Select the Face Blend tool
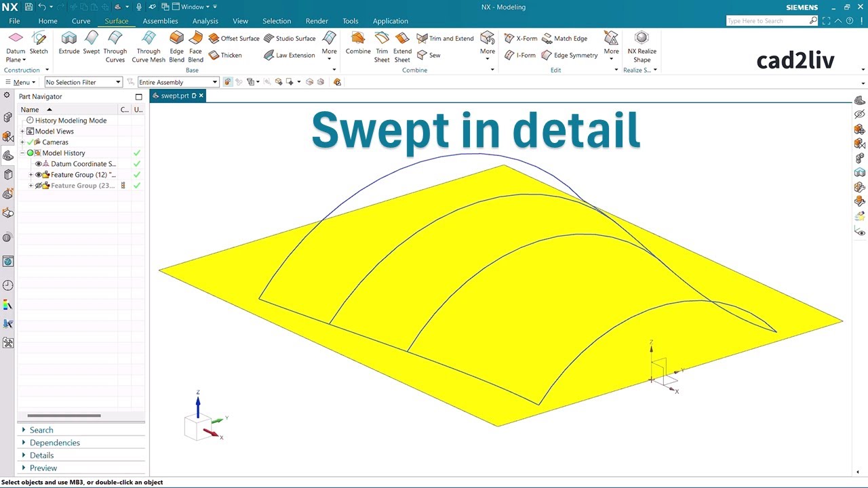 [x=195, y=47]
